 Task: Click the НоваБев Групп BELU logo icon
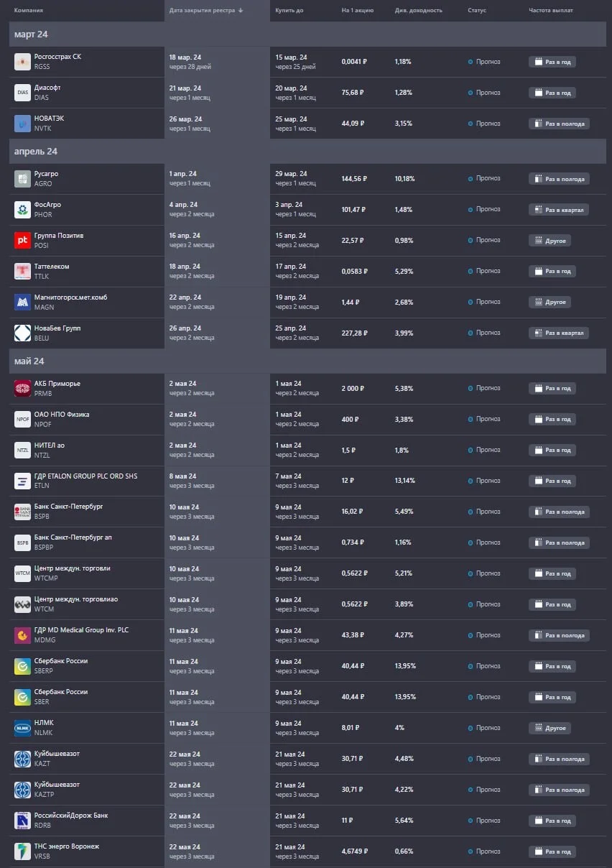click(22, 333)
